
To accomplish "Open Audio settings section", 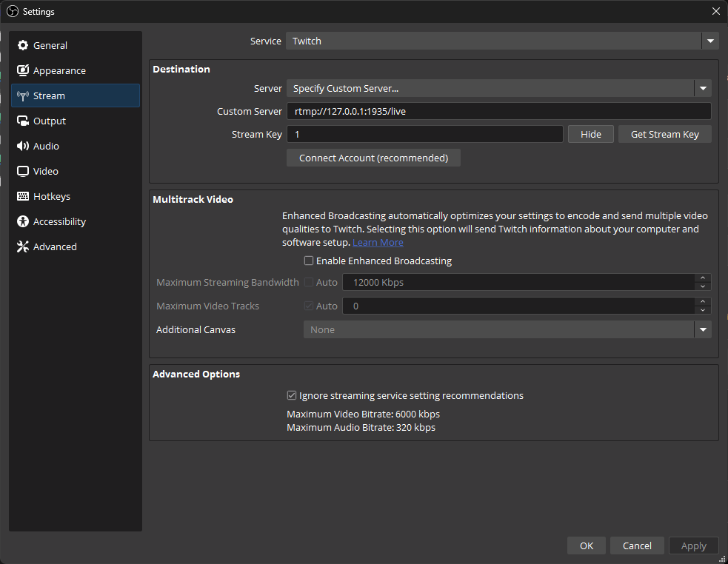I will (x=76, y=146).
